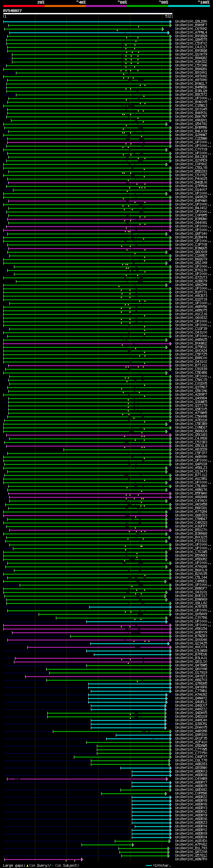This screenshot has height=868, width=213.
Task: Select the label UniRef100_C7YTX9
Action: [191, 150]
